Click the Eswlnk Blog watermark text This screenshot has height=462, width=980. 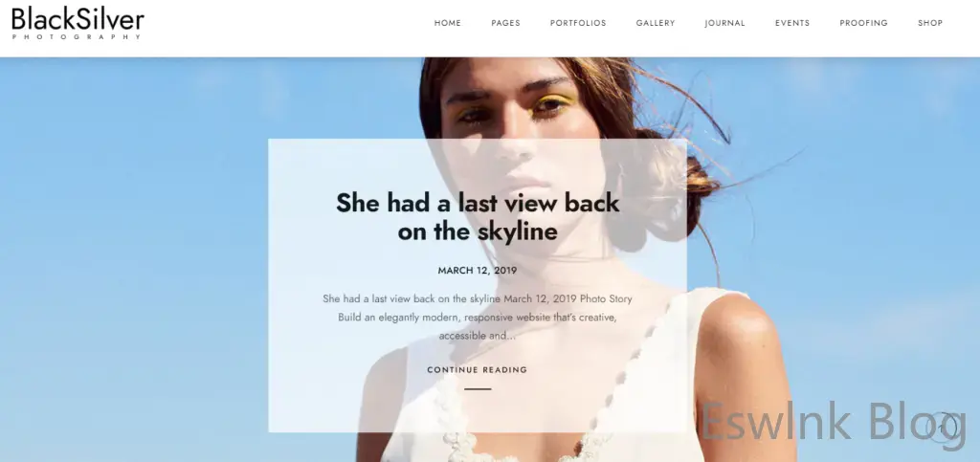click(832, 422)
